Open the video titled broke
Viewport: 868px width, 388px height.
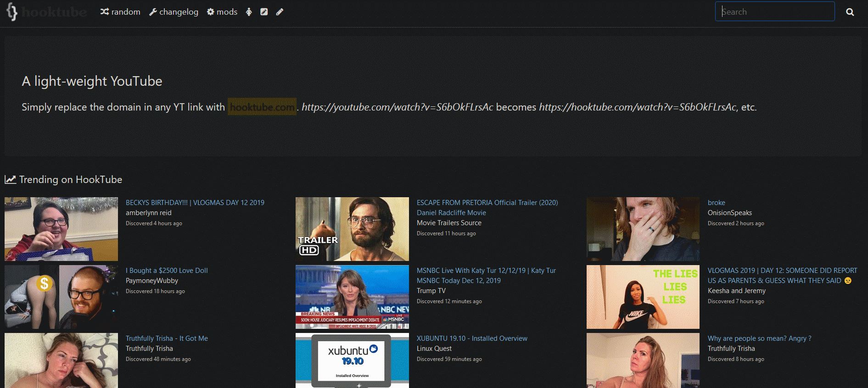click(717, 202)
